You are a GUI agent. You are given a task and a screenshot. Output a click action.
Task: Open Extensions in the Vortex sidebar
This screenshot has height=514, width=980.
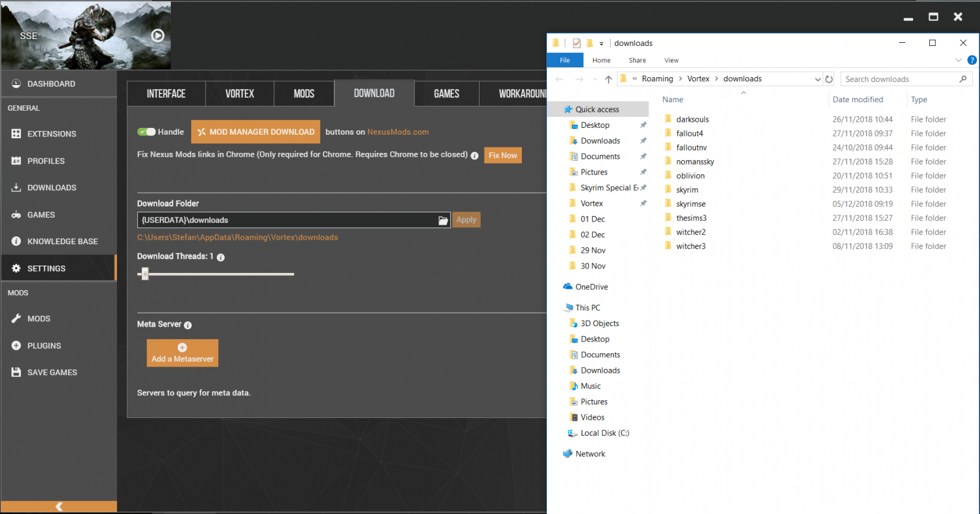point(58,134)
